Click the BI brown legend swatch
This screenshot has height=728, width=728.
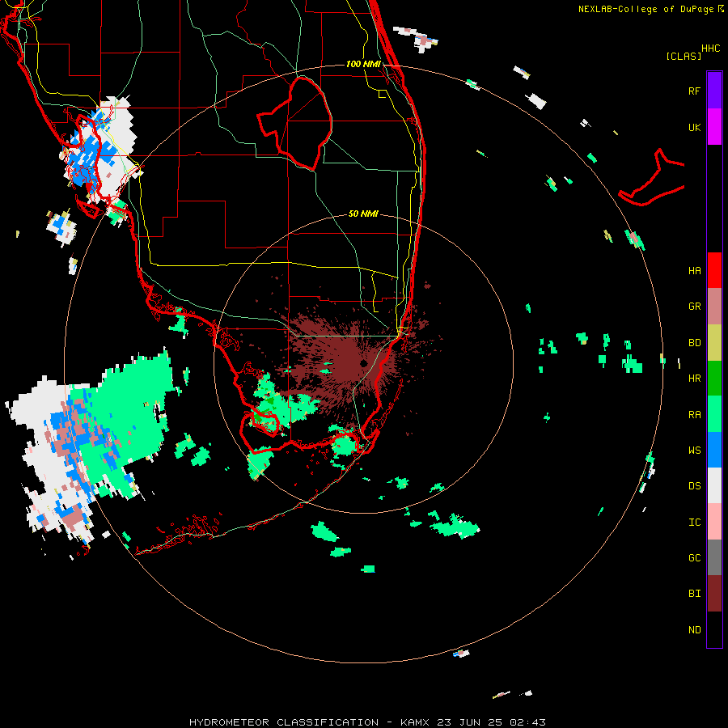(714, 594)
